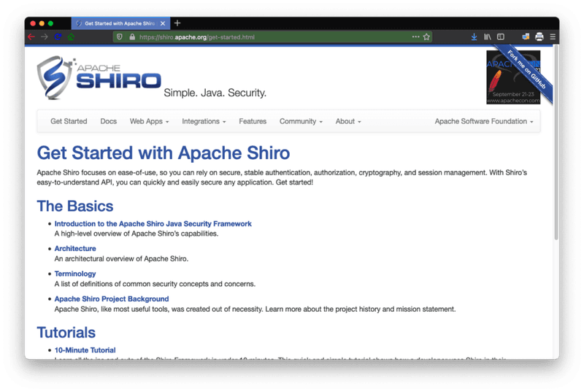This screenshot has width=584, height=392.
Task: Expand the Apache Software Foundation menu
Action: [483, 121]
